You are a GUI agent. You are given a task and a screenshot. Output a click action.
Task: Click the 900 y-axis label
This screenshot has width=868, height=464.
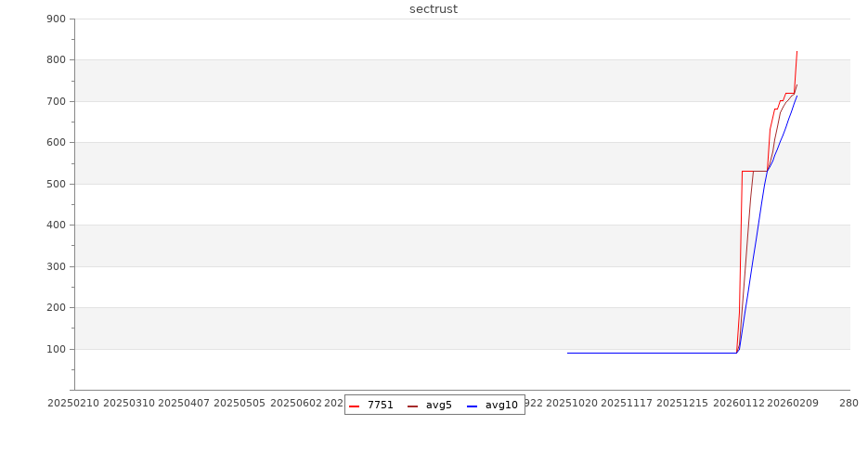point(56,19)
